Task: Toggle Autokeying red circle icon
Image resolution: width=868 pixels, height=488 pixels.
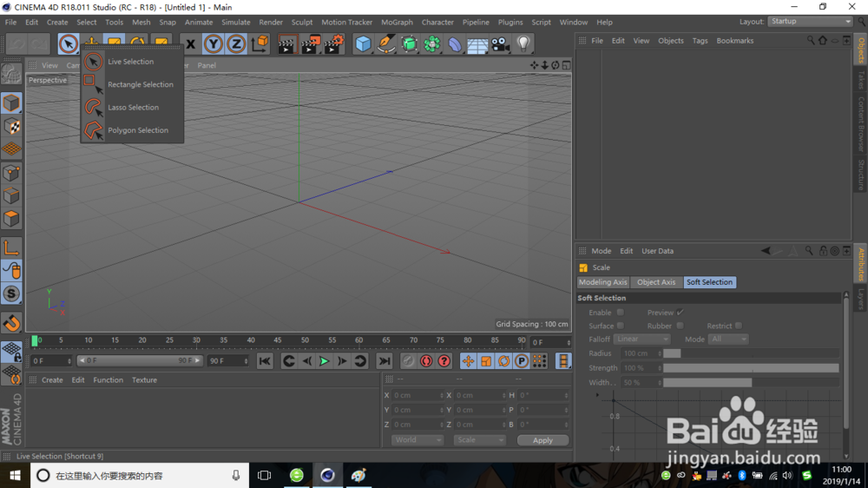Action: [x=426, y=361]
